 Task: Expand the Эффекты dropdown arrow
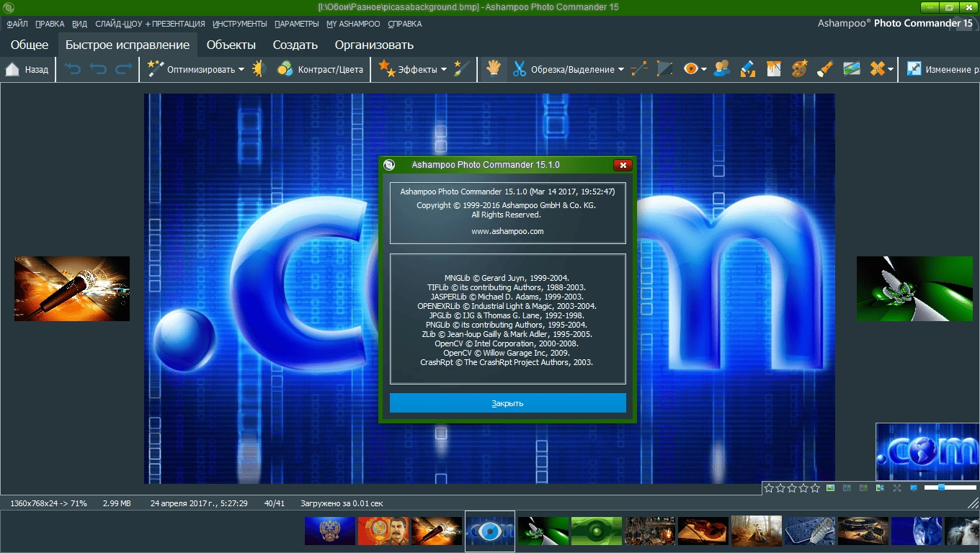pos(444,70)
